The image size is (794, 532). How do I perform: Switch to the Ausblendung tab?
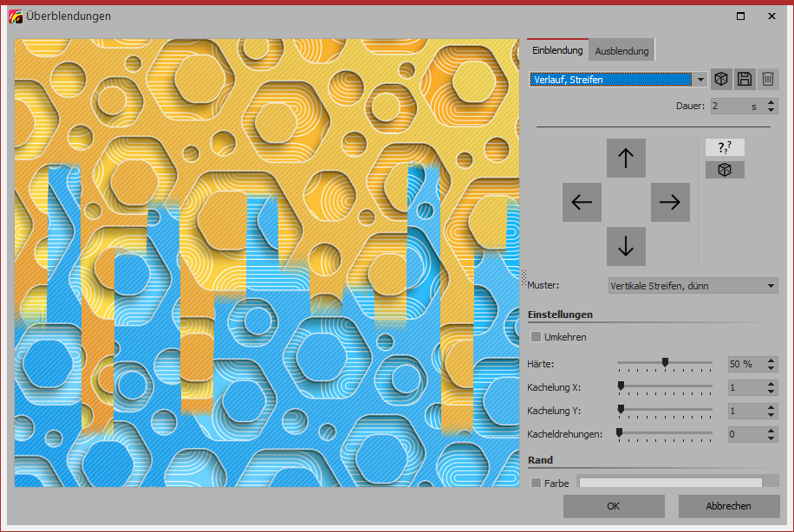pos(622,51)
